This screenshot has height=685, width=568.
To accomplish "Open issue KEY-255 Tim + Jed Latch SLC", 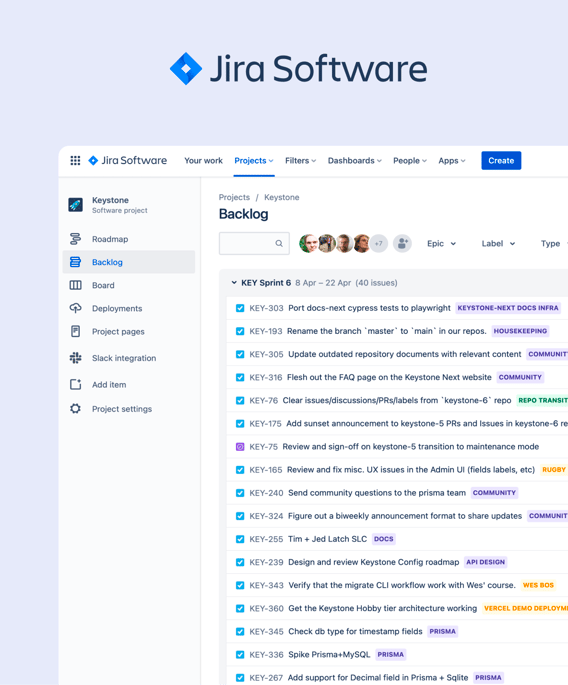I will (327, 539).
